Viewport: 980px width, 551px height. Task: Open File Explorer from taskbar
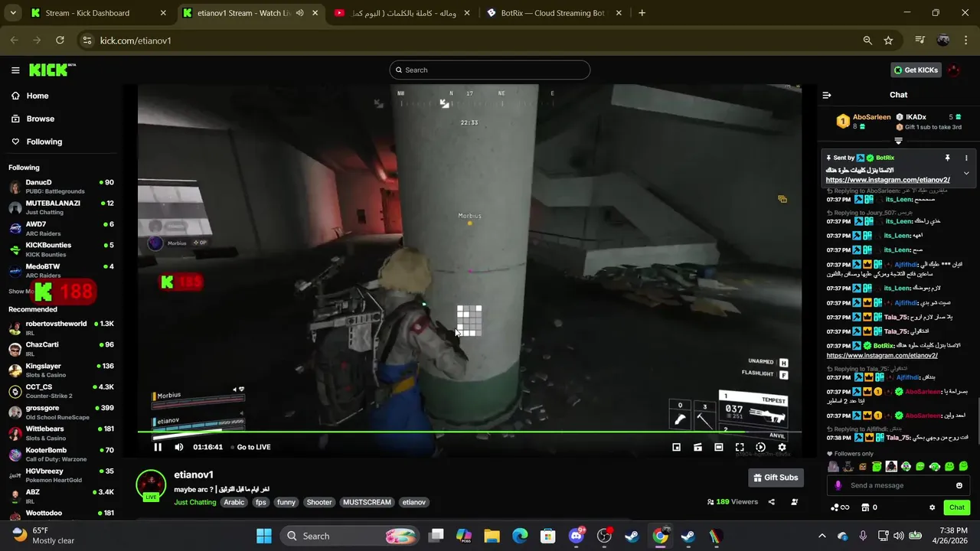492,536
